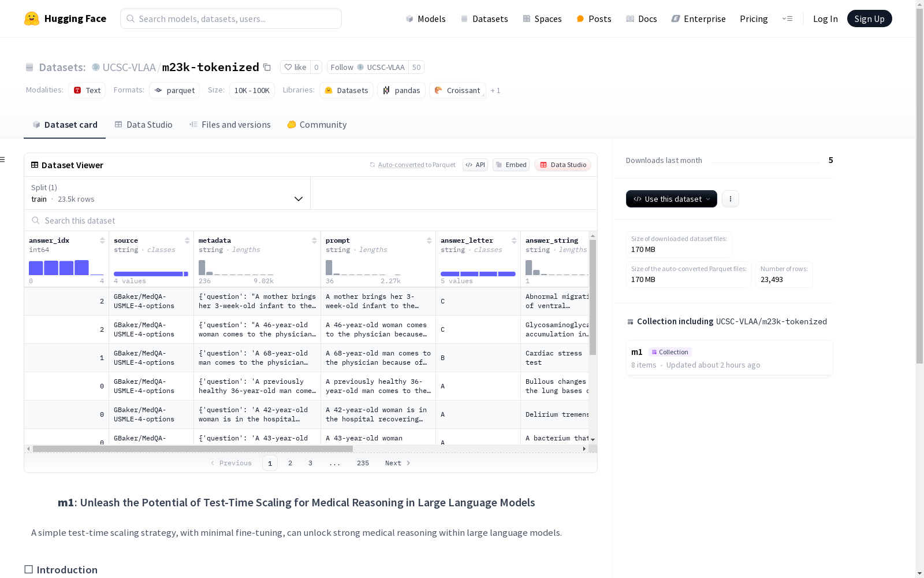Viewport: 924px width, 578px height.
Task: Select the 10K - 100K size tag
Action: click(x=252, y=90)
